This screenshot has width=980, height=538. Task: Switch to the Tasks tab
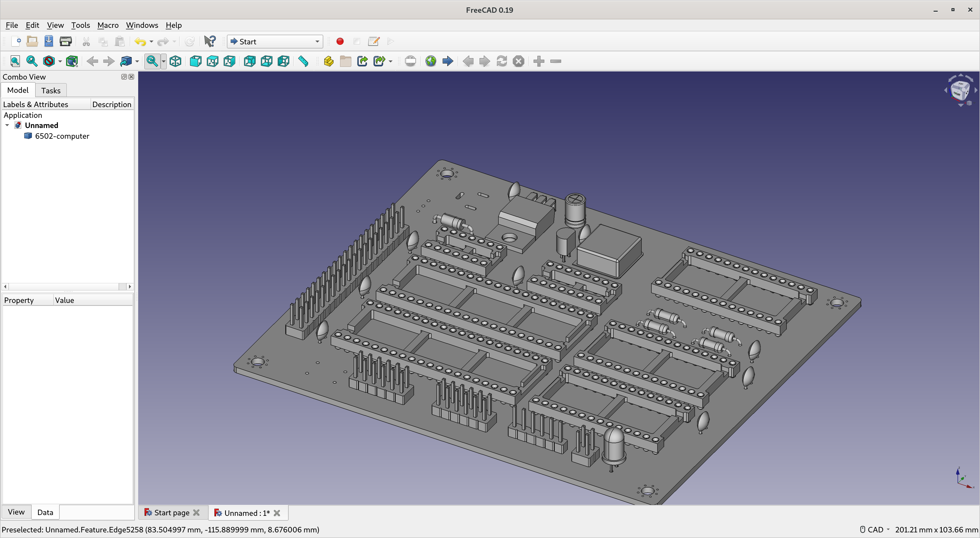50,91
